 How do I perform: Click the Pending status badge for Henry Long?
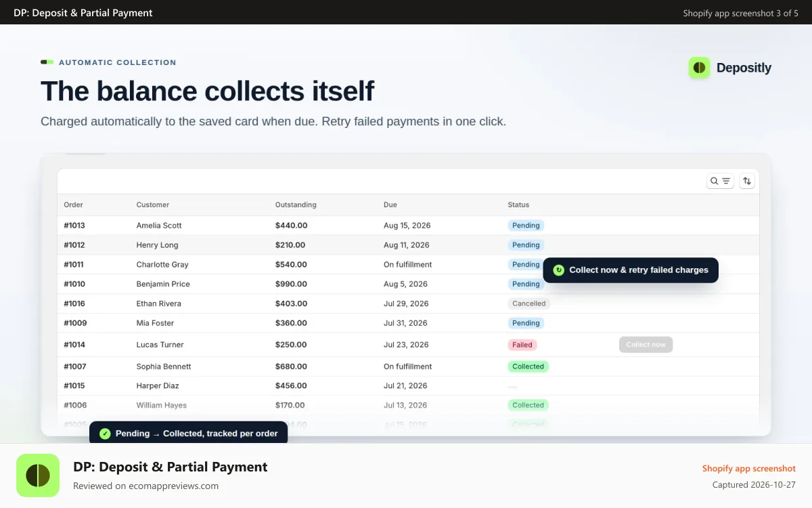point(526,245)
